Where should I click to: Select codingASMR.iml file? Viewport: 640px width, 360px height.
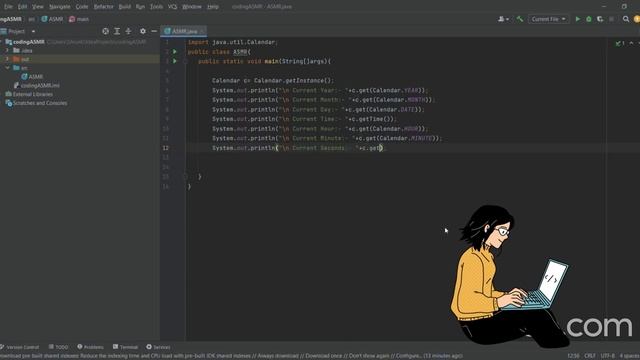click(37, 85)
